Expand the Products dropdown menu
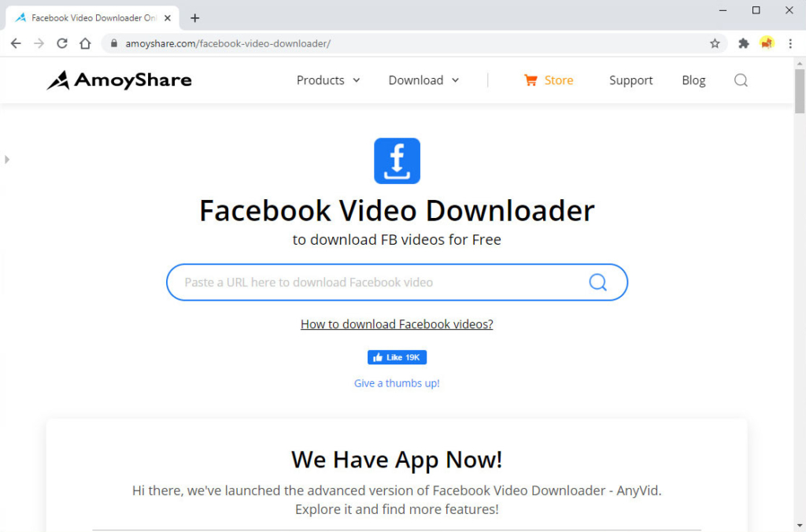Viewport: 806px width, 532px height. point(328,80)
